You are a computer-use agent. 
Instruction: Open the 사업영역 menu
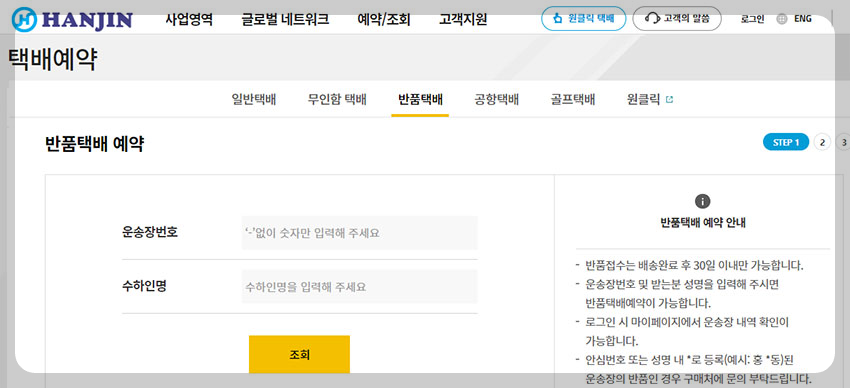(x=189, y=20)
